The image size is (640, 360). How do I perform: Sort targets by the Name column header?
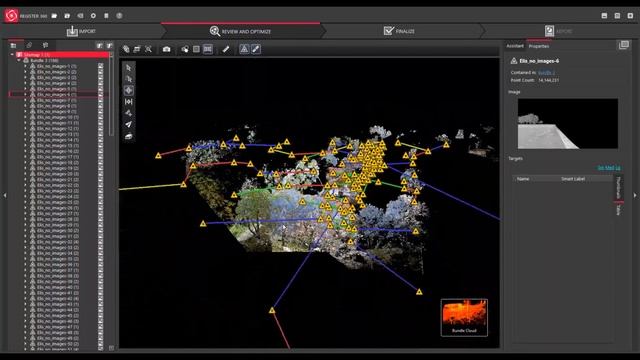(x=523, y=179)
